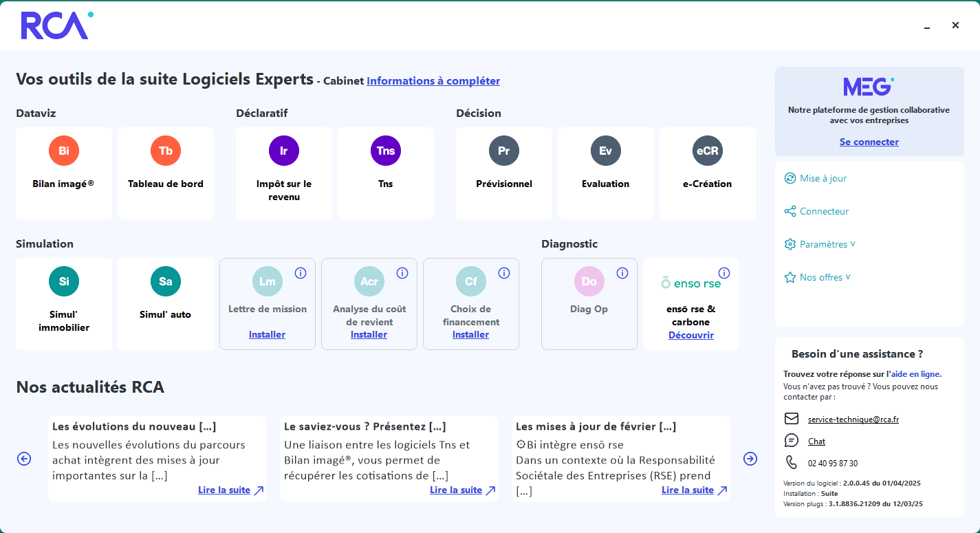
Task: Open the Bilan imagé Bi icon
Action: point(64,151)
